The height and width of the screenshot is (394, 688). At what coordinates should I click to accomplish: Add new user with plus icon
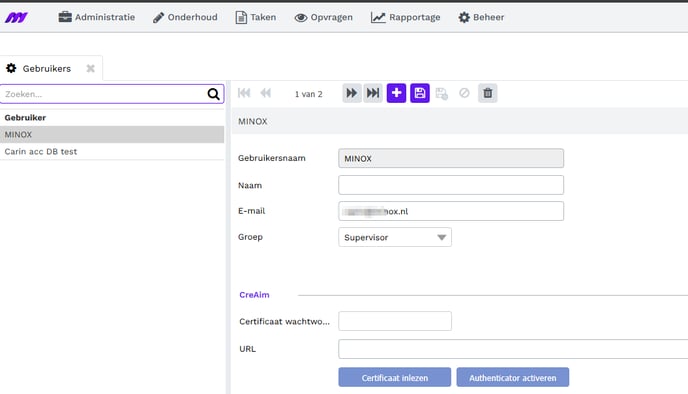pyautogui.click(x=396, y=93)
